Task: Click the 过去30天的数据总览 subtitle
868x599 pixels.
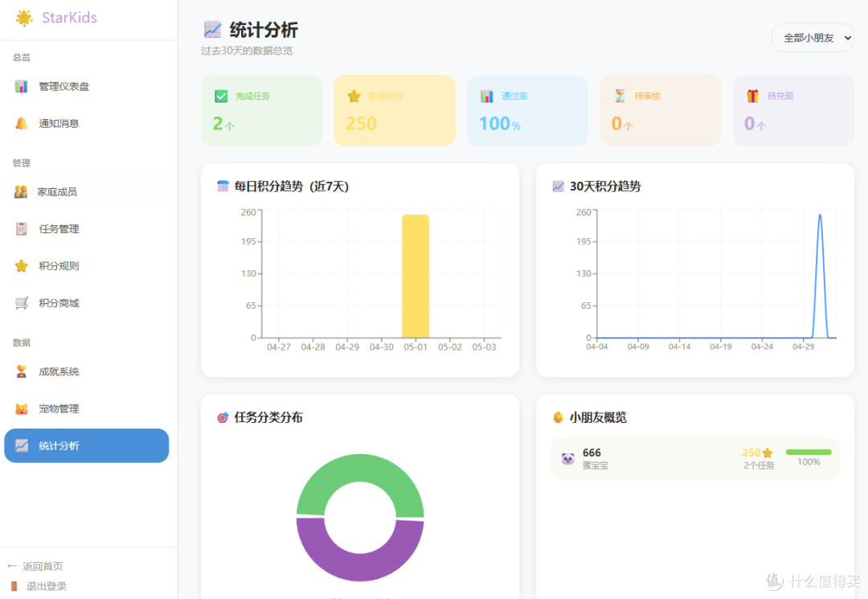Action: pos(247,51)
